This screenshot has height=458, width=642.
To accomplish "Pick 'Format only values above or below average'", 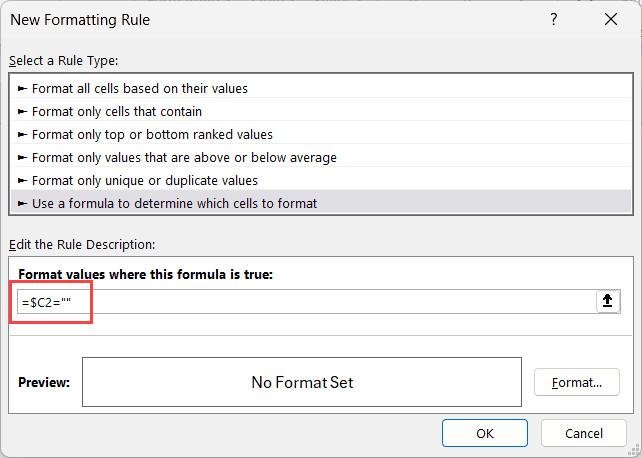I will tap(184, 158).
